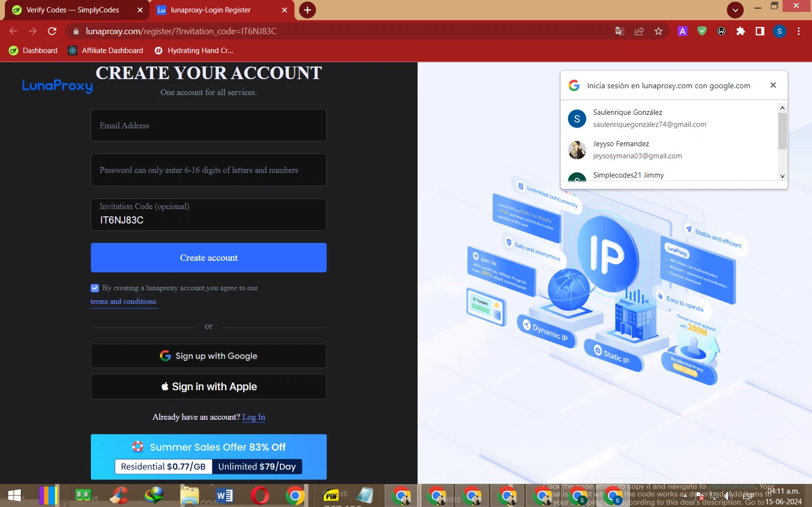
Task: Select the lunaproxy-Login Register tab
Action: (x=211, y=10)
